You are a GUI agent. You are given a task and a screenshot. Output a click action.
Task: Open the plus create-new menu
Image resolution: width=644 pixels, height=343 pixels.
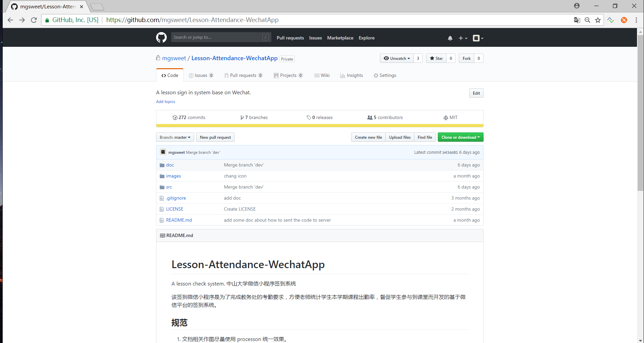click(x=463, y=38)
